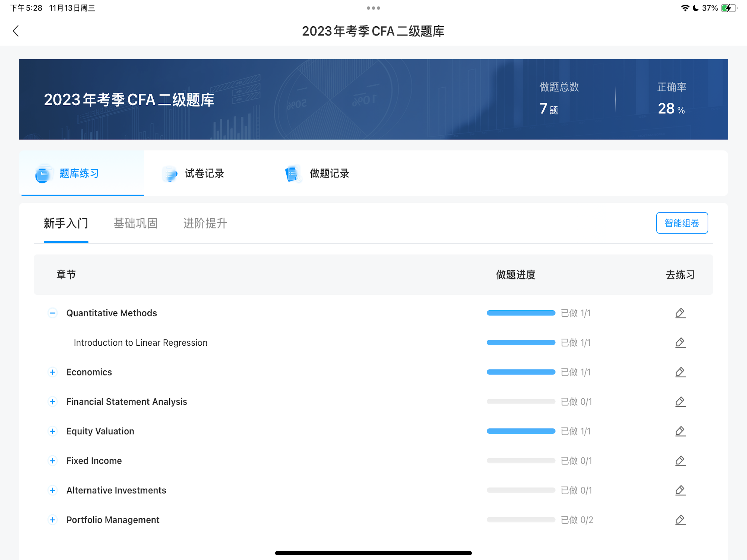The height and width of the screenshot is (560, 747).
Task: Tap the Introduction to Linear Regression progress bar
Action: click(521, 343)
